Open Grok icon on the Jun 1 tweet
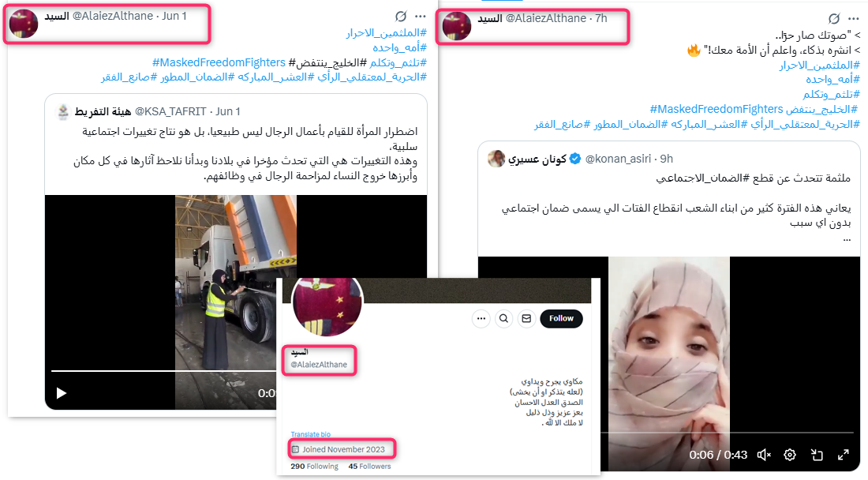 (x=401, y=16)
